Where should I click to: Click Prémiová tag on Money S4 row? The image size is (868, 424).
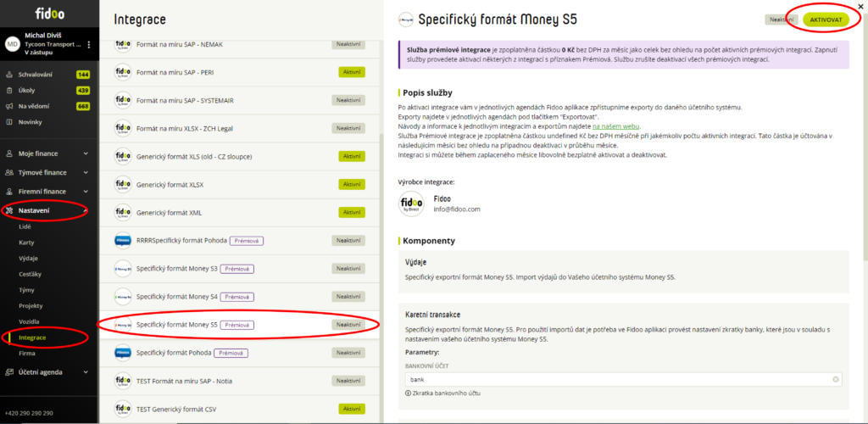click(x=237, y=297)
